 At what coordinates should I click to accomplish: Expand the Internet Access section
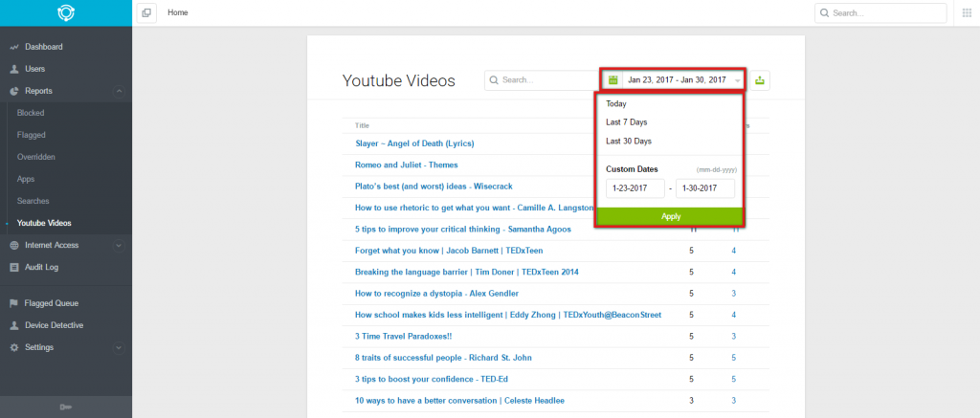tap(119, 246)
